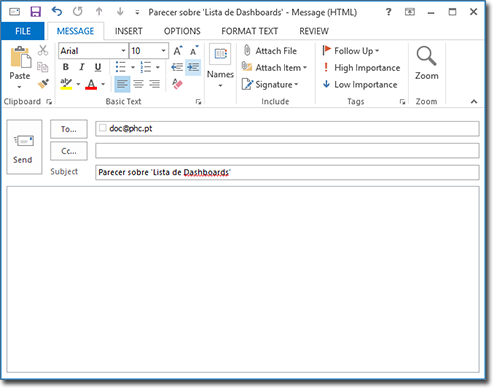Open Attach Item menu

(274, 68)
